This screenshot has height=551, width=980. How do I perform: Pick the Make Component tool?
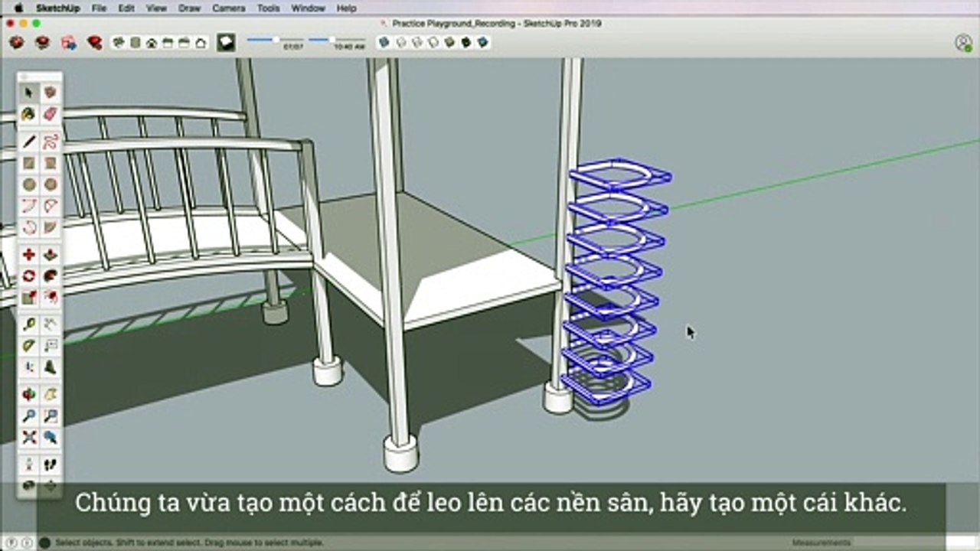point(51,93)
